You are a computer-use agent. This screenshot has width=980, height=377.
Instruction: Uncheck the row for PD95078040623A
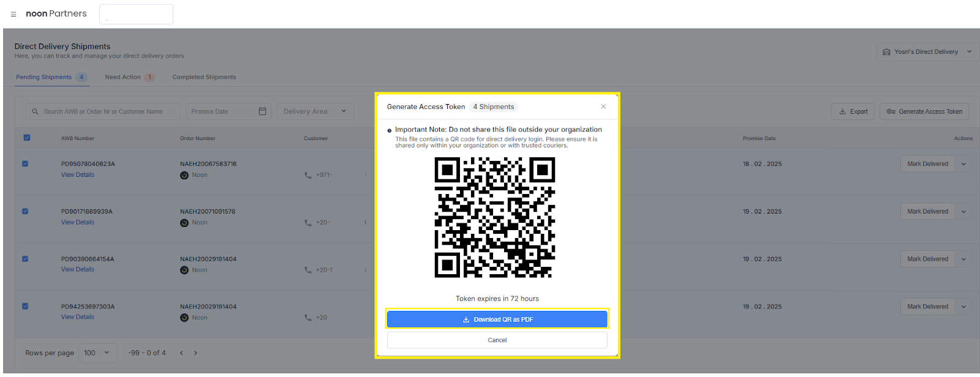25,163
